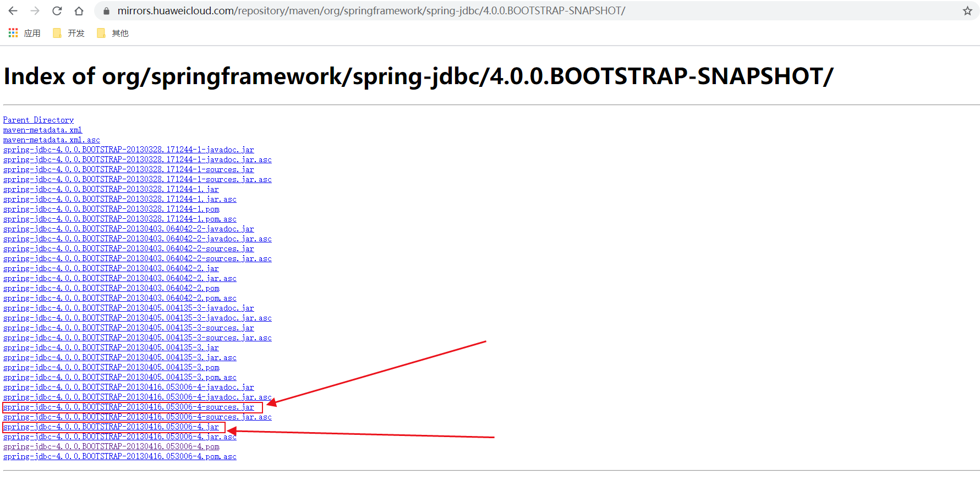Open 20130405.004135-3-sources.jar.asc link

(138, 338)
